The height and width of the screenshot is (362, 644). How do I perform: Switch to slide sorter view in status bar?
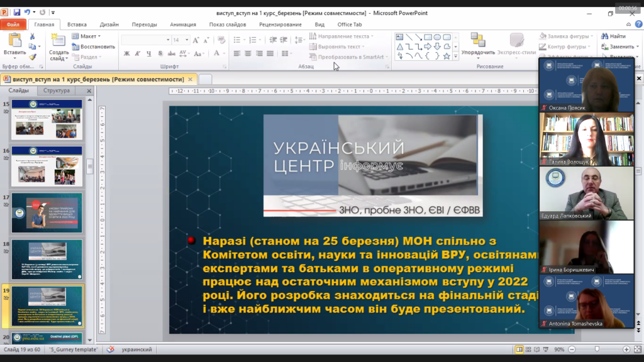[529, 349]
